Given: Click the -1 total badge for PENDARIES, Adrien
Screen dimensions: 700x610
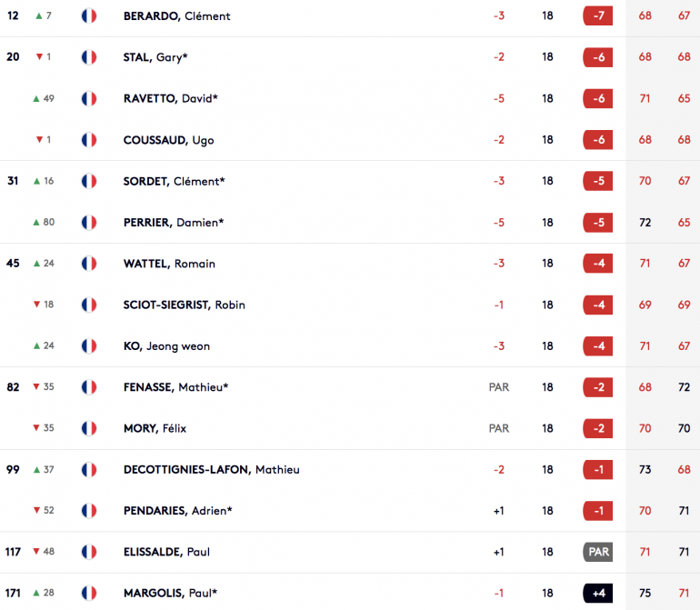Looking at the screenshot, I should click(x=598, y=511).
